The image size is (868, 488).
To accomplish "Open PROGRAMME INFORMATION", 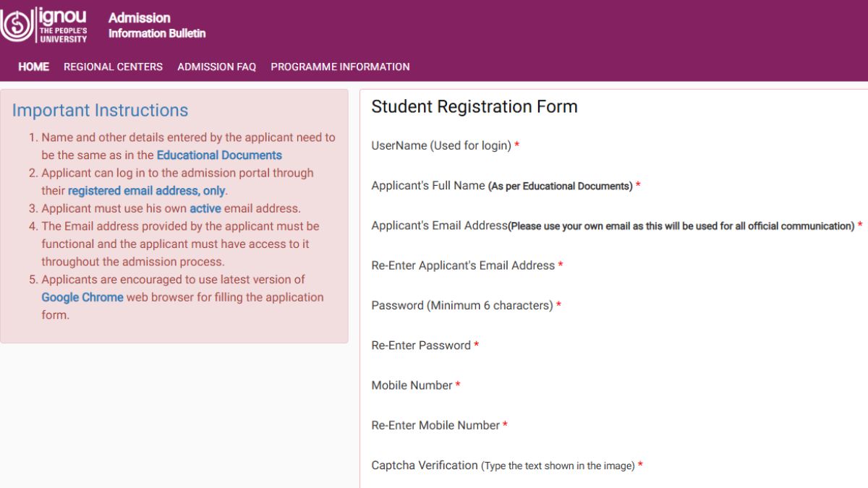I will coord(340,67).
